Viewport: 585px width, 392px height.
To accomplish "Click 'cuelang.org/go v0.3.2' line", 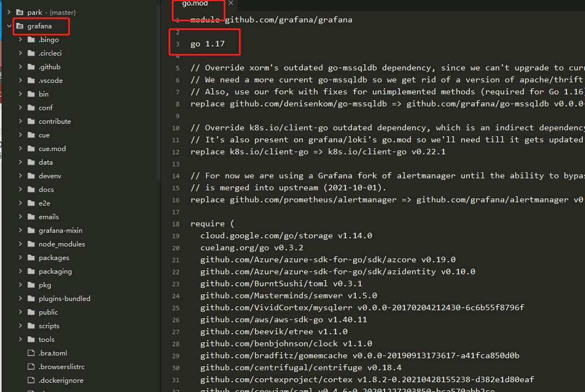I will click(252, 248).
